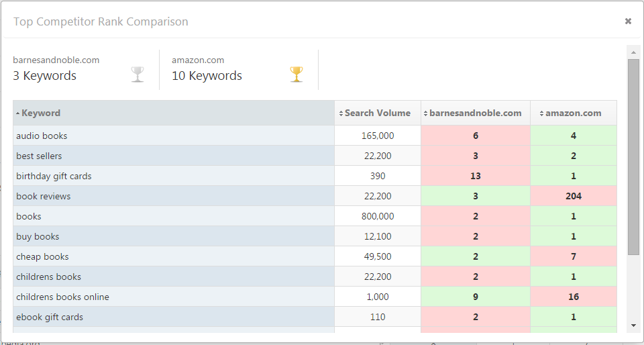Click the 'ebook gift cards' keyword cell
The image size is (644, 345).
pos(50,317)
